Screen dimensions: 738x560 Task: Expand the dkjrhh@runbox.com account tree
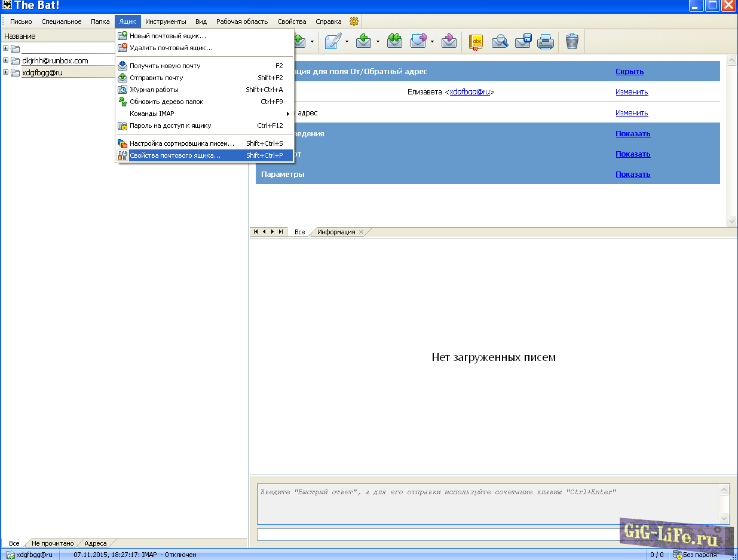pyautogui.click(x=6, y=60)
